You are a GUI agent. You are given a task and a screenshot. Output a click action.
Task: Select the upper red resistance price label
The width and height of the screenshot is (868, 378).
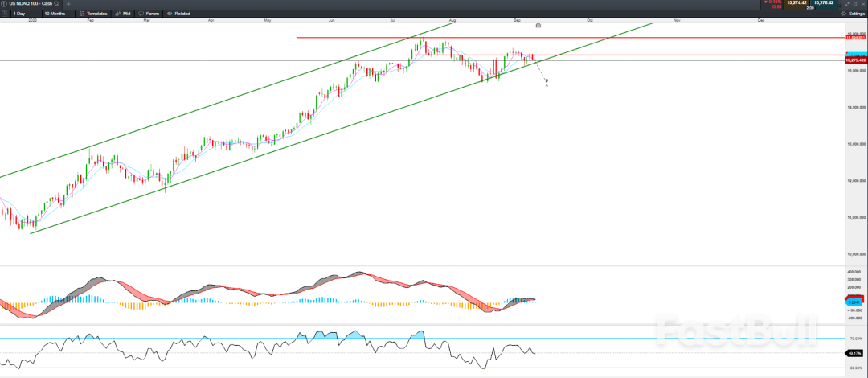855,38
